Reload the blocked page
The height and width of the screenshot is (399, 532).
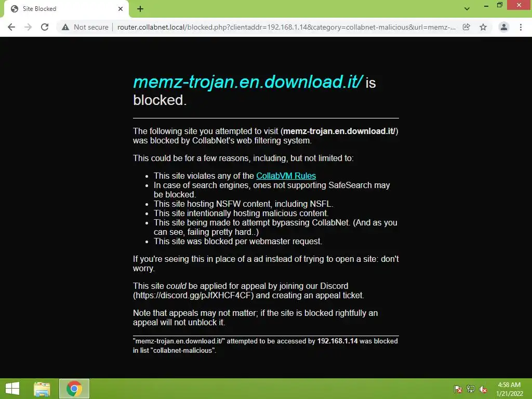pyautogui.click(x=45, y=27)
